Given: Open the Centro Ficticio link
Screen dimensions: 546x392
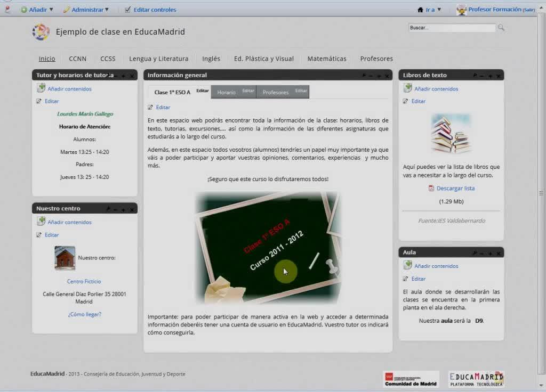Looking at the screenshot, I should (84, 281).
